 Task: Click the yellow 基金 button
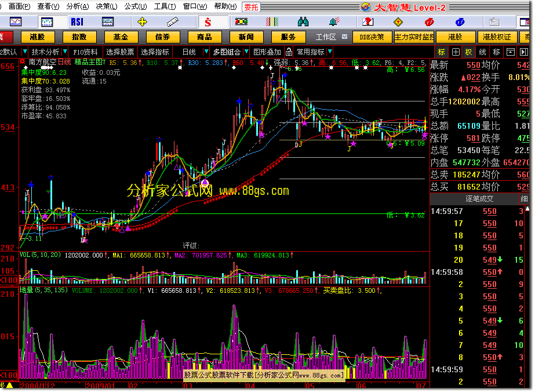click(121, 37)
